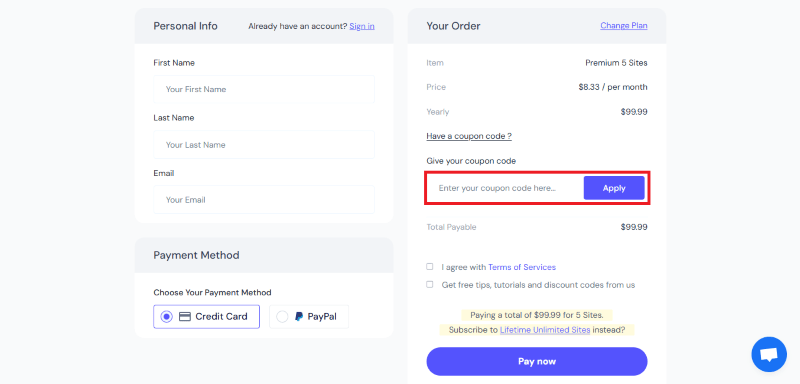This screenshot has height=384, width=800.
Task: Click the Pay now button
Action: click(537, 362)
